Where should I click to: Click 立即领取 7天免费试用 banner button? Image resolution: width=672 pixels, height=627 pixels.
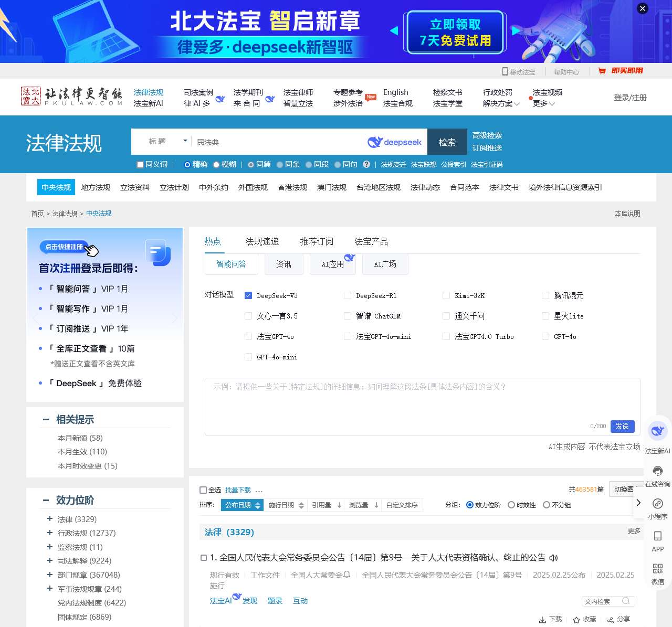click(x=455, y=32)
